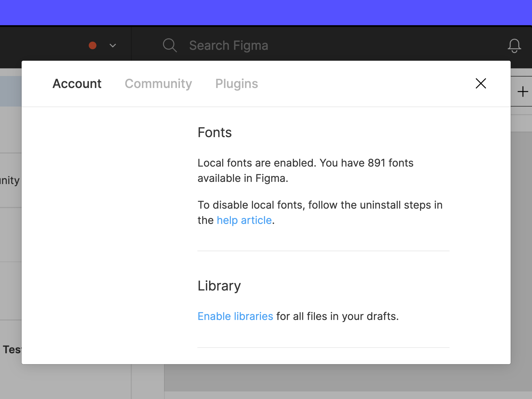Screen dimensions: 532x399
Task: Click the red user avatar dot
Action: pos(93,46)
